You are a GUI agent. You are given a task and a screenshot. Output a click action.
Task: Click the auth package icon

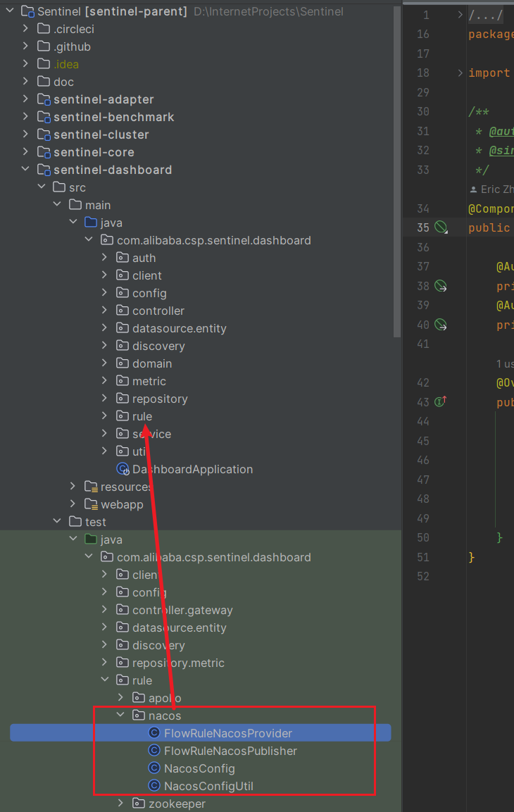point(123,257)
